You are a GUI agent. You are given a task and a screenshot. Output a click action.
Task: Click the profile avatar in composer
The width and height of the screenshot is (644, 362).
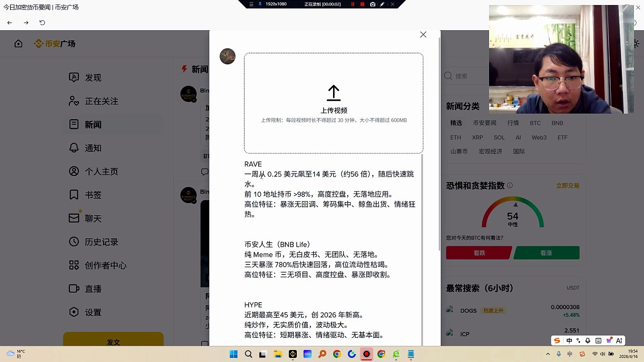coord(227,56)
